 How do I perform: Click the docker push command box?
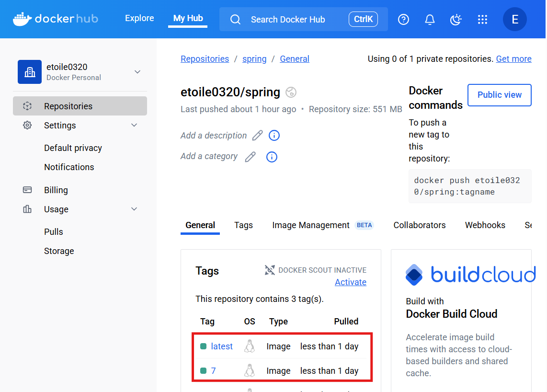(470, 186)
